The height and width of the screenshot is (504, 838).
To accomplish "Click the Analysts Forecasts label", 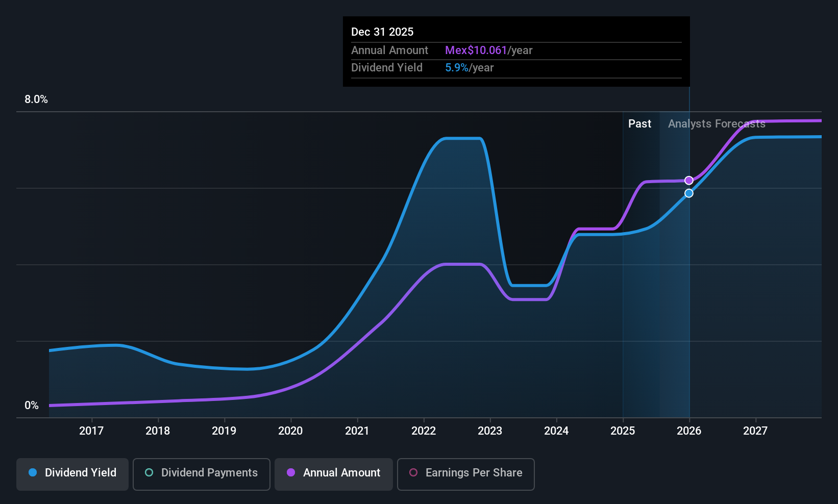I will click(x=717, y=124).
